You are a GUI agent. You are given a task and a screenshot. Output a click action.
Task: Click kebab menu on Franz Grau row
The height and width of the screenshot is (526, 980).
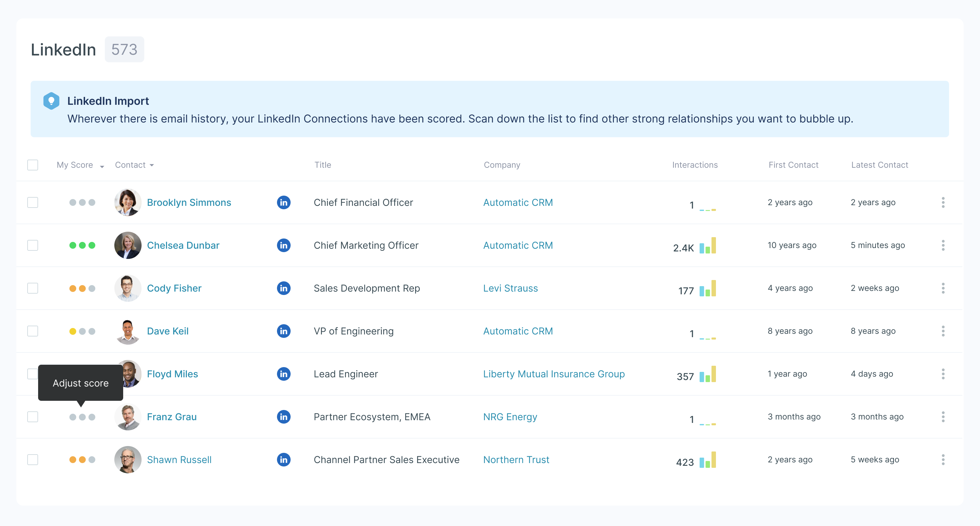click(943, 417)
